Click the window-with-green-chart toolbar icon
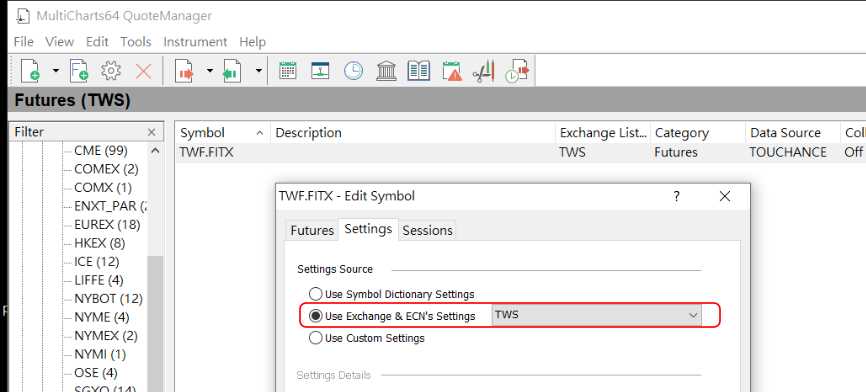Screen dimensions: 866x392 tap(320, 71)
